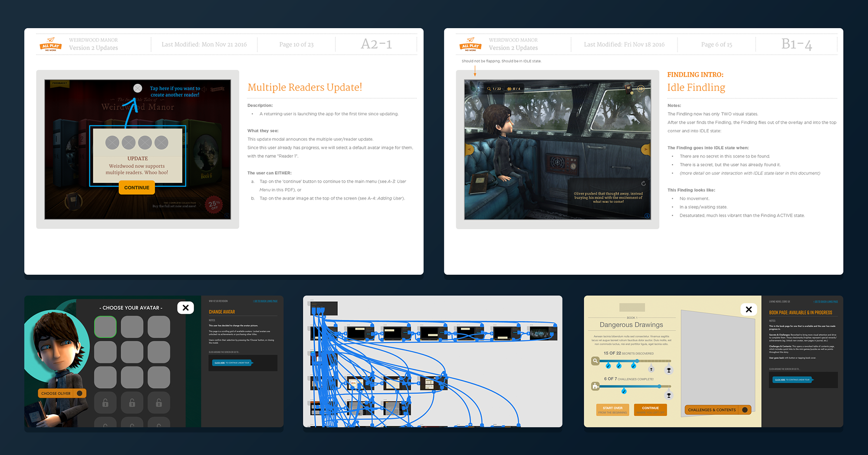
Task: Click the puzzle piece counter 0/4
Action: click(x=513, y=89)
